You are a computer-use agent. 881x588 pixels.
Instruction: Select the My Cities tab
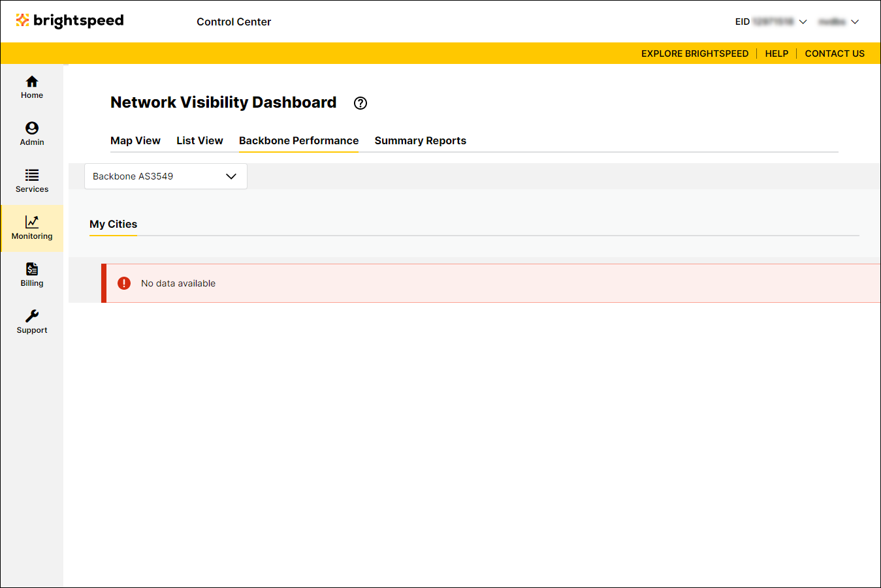coord(114,224)
